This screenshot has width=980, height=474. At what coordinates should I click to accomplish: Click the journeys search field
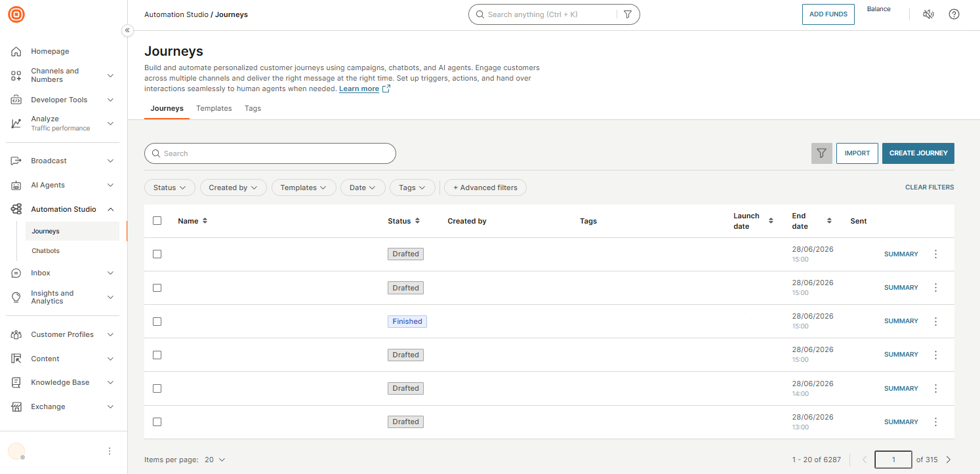tap(270, 153)
